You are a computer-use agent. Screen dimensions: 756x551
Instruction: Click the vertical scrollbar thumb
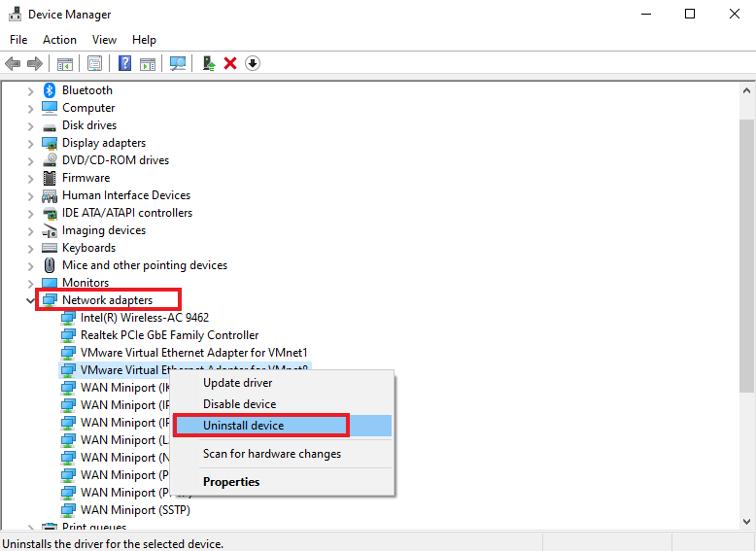[x=746, y=256]
